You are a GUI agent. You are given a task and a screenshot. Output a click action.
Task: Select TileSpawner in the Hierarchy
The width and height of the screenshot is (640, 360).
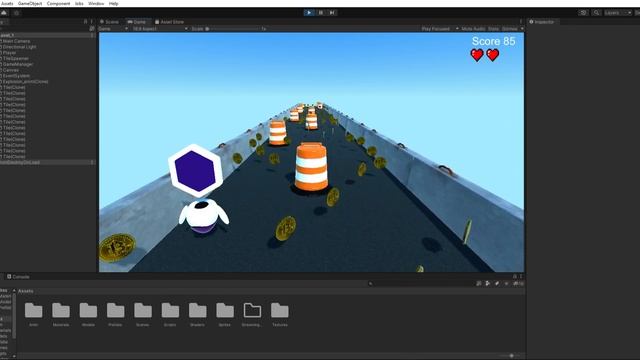click(16, 58)
